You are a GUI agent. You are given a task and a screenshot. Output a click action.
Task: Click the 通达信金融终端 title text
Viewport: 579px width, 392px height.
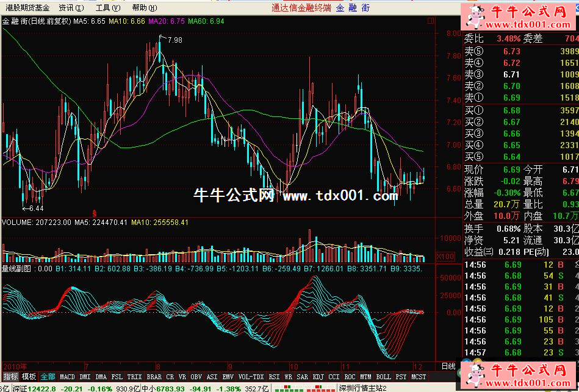pyautogui.click(x=301, y=8)
